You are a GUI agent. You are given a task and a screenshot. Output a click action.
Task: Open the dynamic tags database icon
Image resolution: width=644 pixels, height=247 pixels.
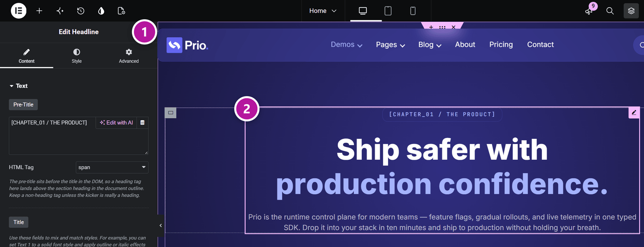(142, 123)
